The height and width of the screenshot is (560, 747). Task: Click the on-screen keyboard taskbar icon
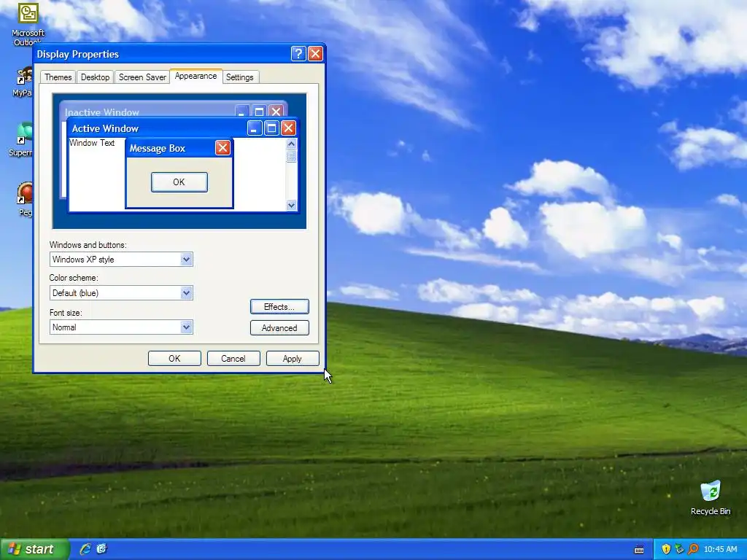tap(639, 550)
